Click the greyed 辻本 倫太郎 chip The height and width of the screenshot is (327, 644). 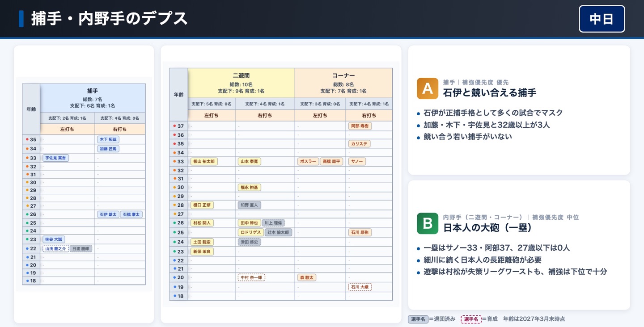click(278, 232)
